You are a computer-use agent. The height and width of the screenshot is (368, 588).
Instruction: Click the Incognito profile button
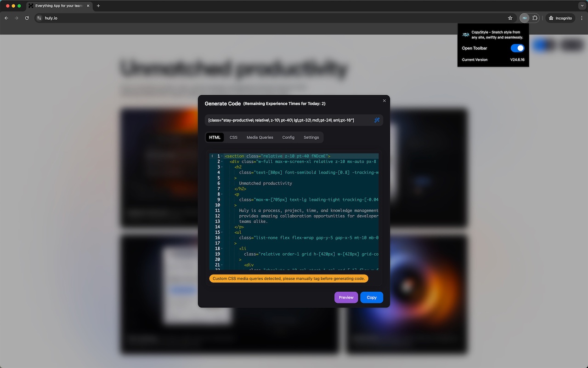click(x=560, y=18)
